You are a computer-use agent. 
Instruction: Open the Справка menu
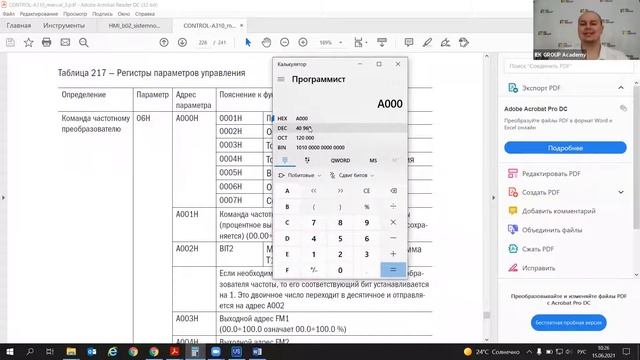point(145,14)
